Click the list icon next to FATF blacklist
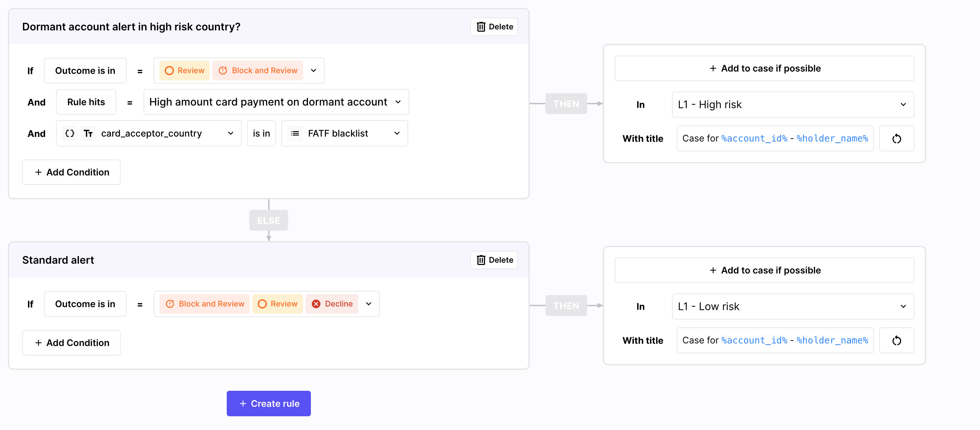Screen dimensions: 980x430 (x=295, y=133)
